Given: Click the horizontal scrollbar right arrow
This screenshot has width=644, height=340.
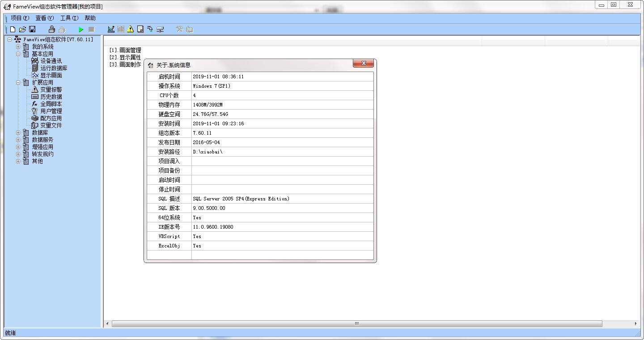Looking at the screenshot, I should 636,323.
